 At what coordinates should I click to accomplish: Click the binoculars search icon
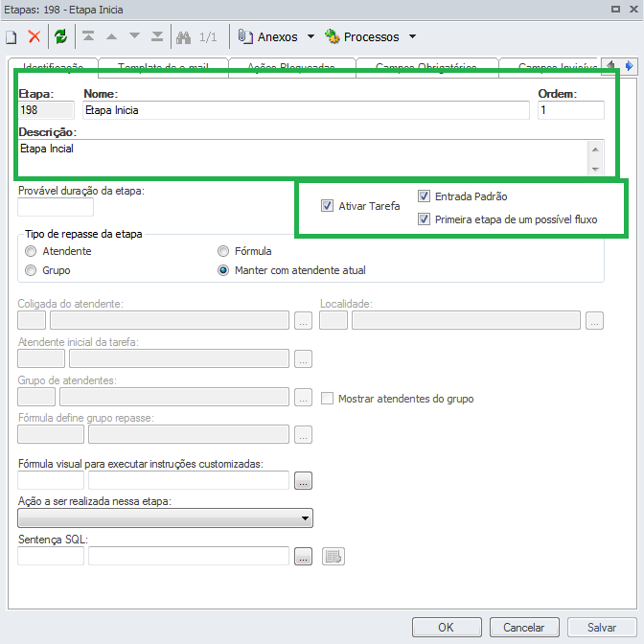[x=184, y=37]
